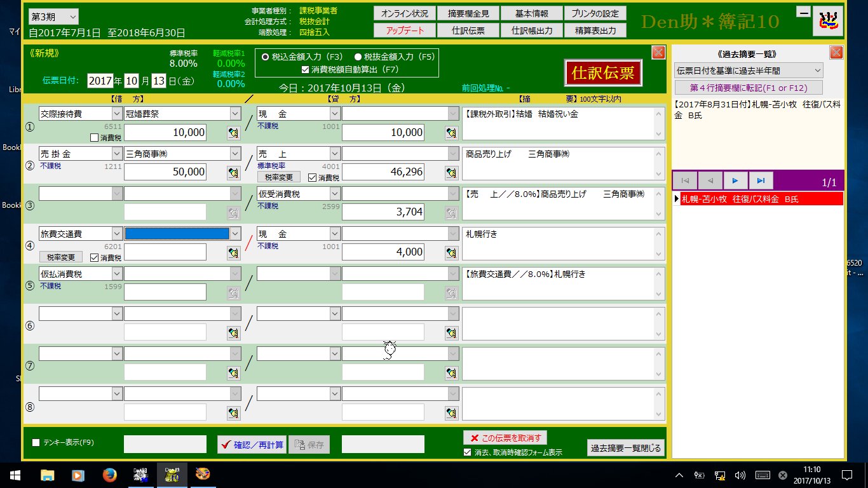
Task: Click the Den助 mascot icon at top right
Action: (x=827, y=22)
